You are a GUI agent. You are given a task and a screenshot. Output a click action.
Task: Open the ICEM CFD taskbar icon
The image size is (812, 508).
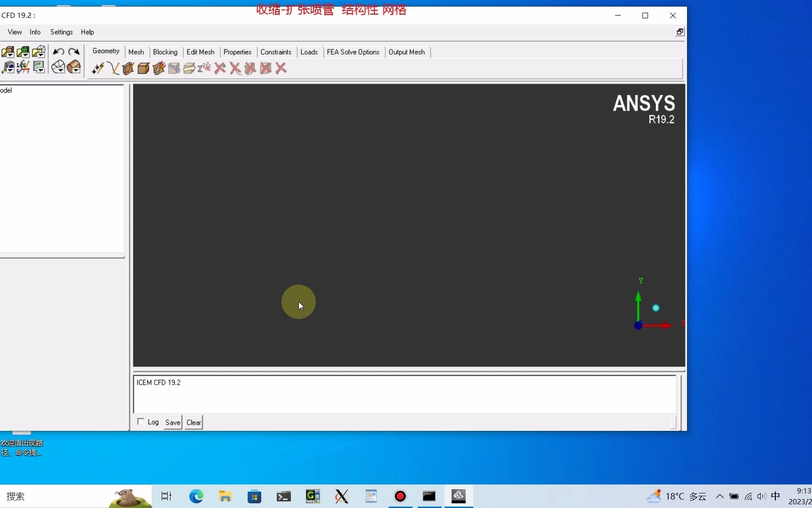[459, 496]
